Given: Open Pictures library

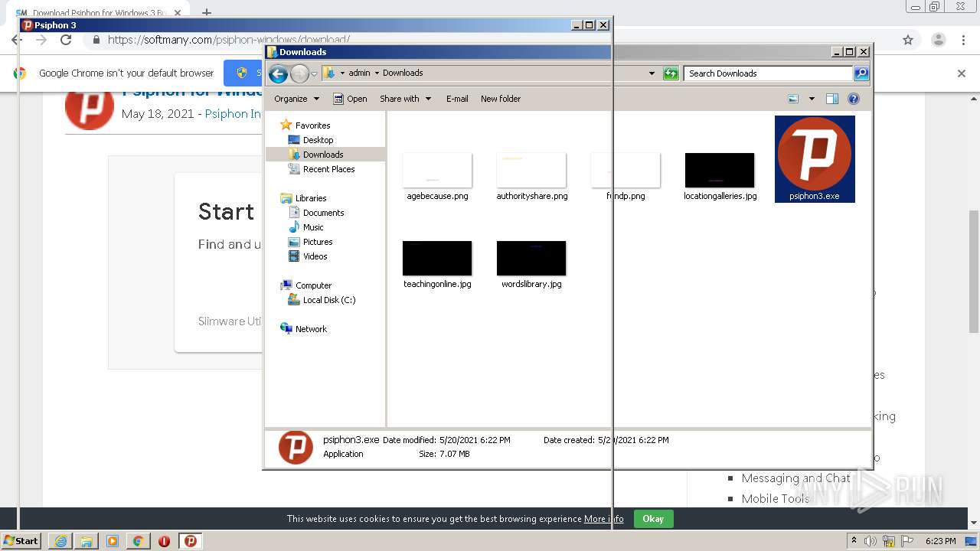Looking at the screenshot, I should 317,242.
